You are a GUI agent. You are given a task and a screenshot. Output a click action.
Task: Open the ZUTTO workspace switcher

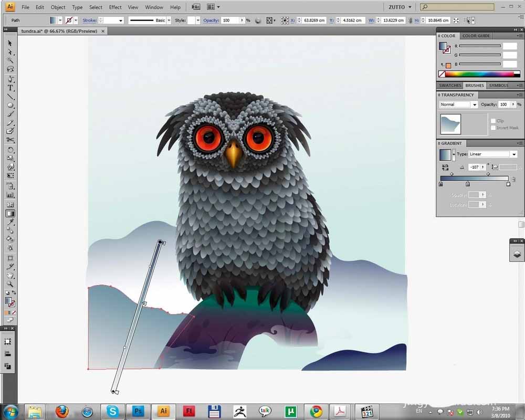(400, 7)
